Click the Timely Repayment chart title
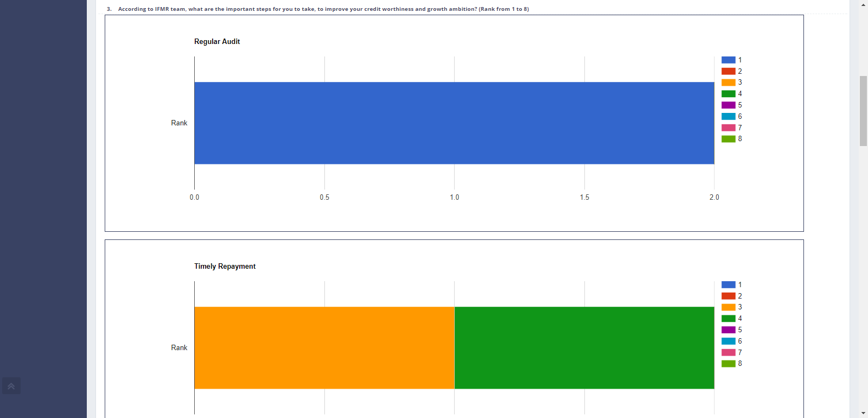868x418 pixels. 225,267
